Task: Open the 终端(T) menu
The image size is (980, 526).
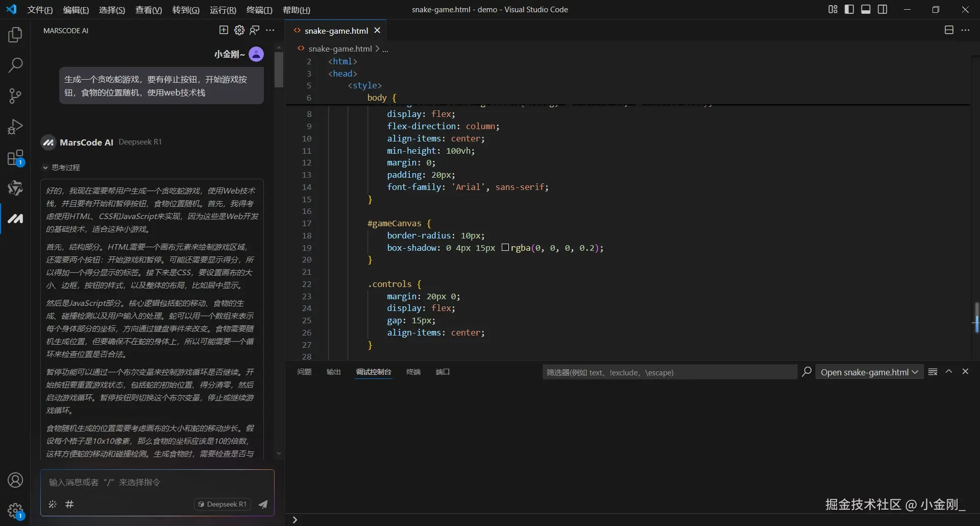Action: point(259,10)
